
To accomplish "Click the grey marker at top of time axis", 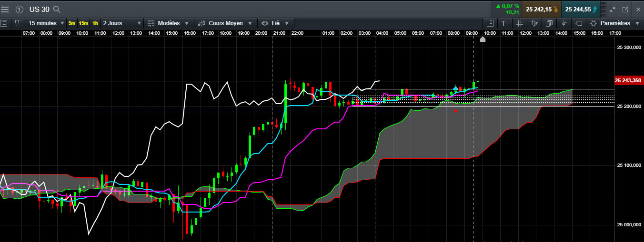I will click(483, 39).
